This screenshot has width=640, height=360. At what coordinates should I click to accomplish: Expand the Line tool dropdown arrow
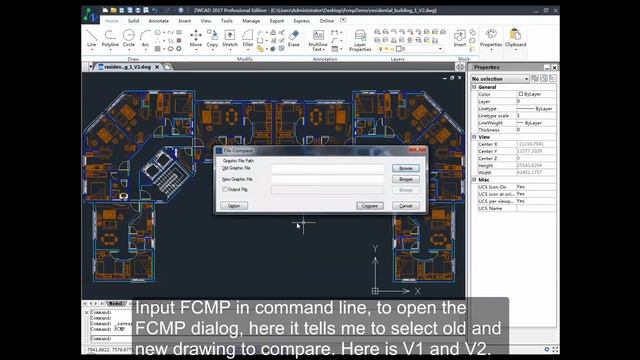[92, 50]
